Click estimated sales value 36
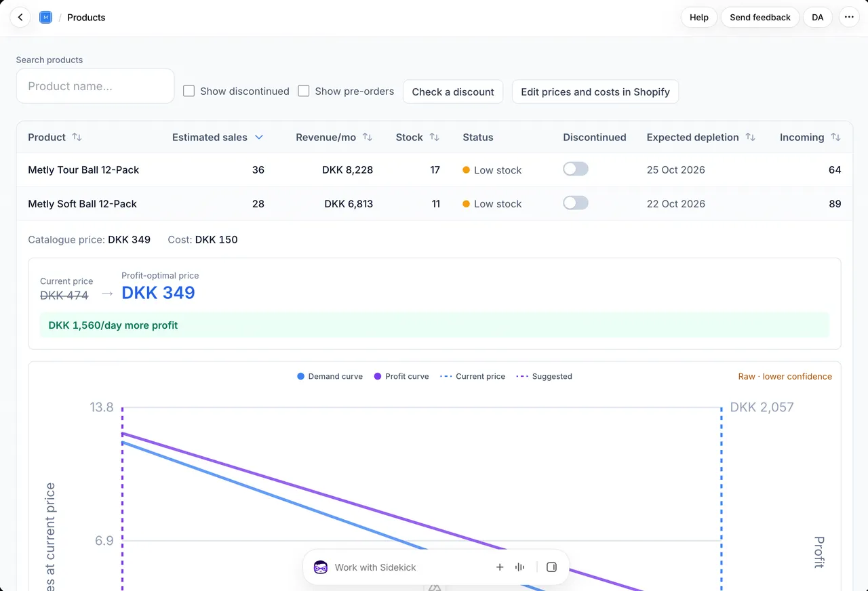 258,170
